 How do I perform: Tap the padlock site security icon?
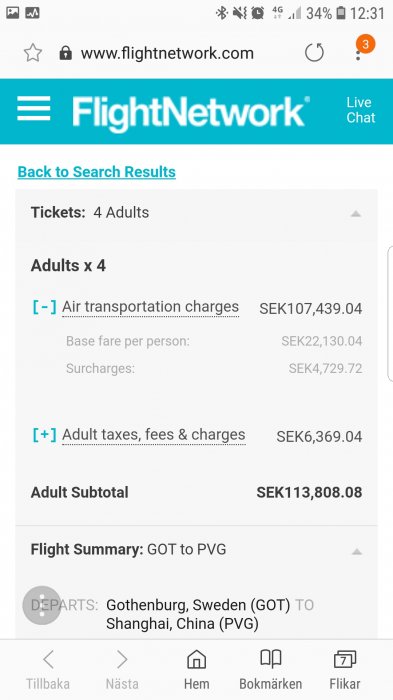pyautogui.click(x=66, y=53)
